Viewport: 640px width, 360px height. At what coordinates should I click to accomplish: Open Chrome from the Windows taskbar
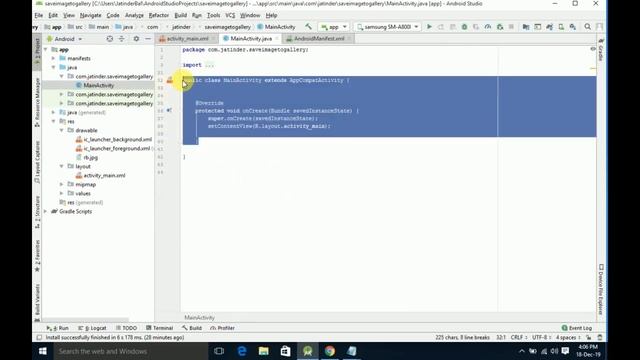click(x=330, y=351)
